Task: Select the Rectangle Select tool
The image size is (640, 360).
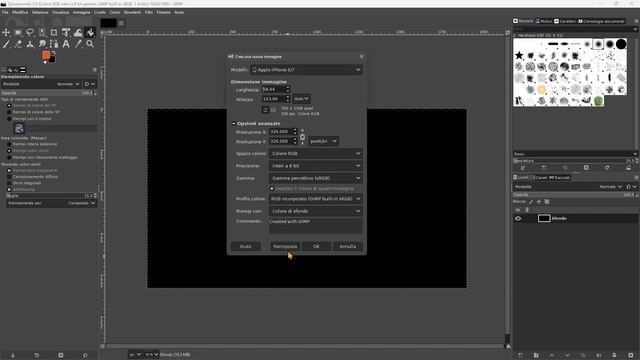Action: point(18,32)
